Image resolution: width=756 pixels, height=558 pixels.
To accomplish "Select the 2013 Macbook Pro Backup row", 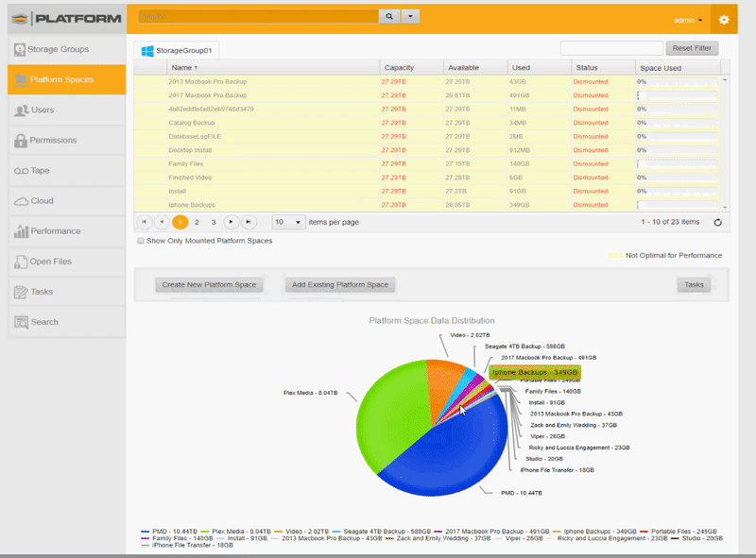I will 428,82.
